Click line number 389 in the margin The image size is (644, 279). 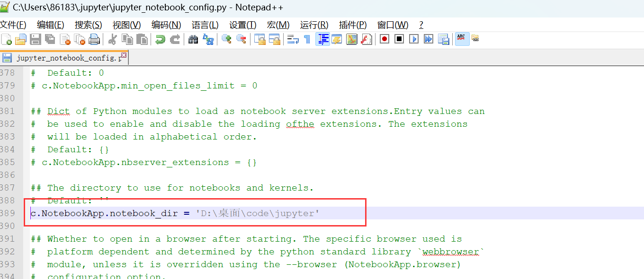9,212
